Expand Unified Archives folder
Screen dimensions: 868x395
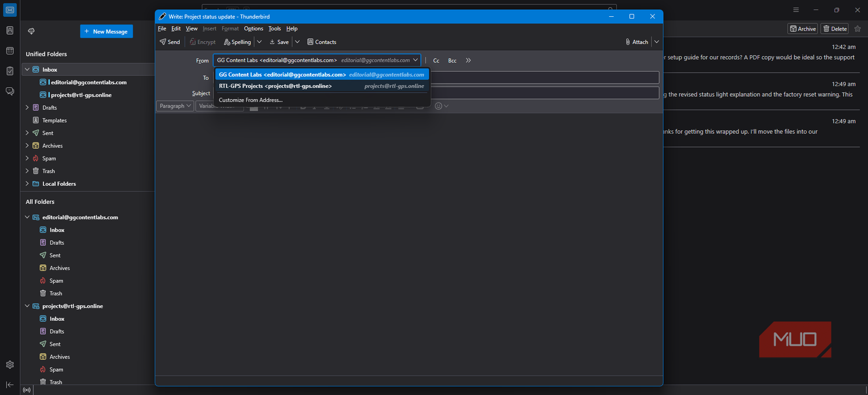click(x=27, y=146)
